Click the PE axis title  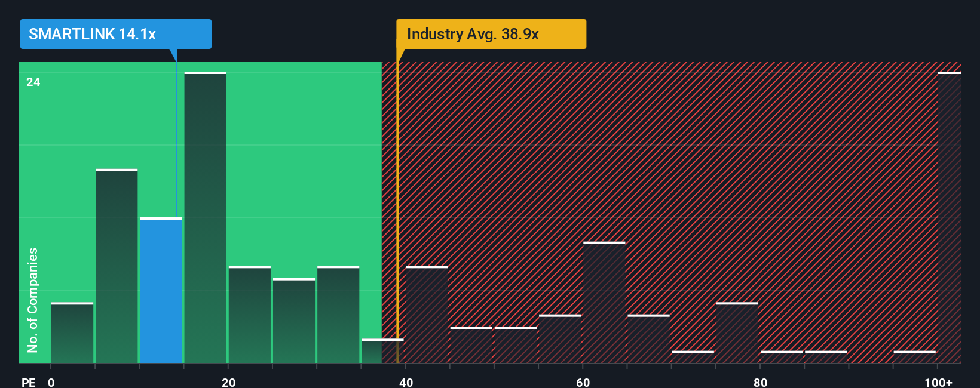[x=29, y=382]
